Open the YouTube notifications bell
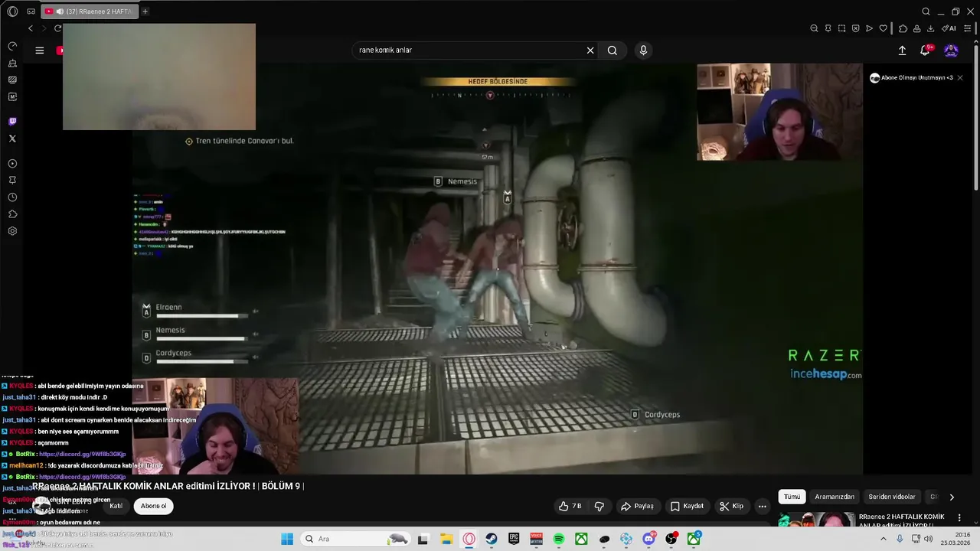980x551 pixels. pyautogui.click(x=926, y=51)
